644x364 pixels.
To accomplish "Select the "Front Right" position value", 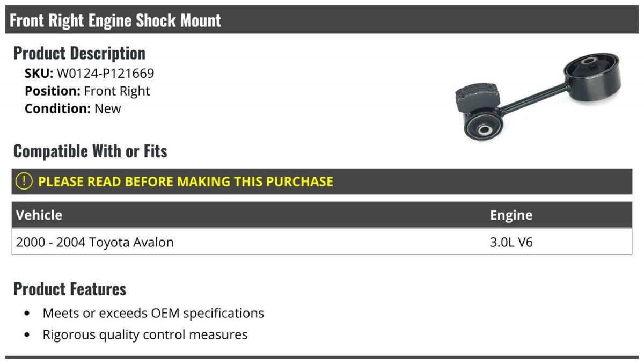I will coord(117,91).
